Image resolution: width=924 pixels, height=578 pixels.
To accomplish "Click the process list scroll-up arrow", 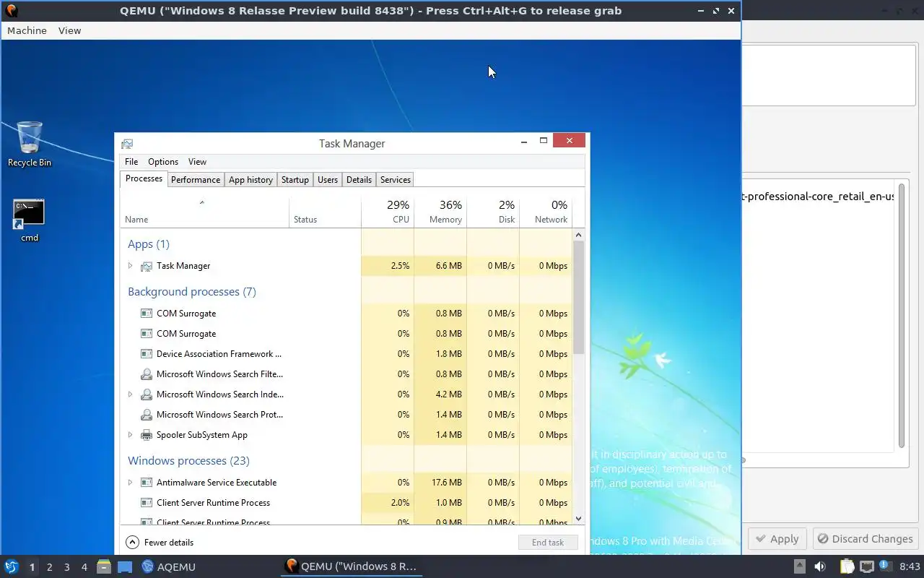I will pos(578,236).
